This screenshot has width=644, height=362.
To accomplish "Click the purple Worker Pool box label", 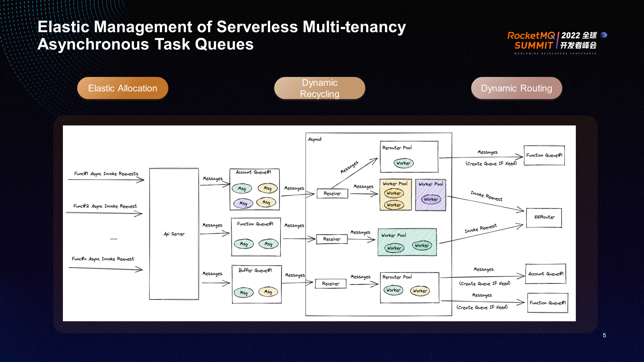I will click(431, 184).
